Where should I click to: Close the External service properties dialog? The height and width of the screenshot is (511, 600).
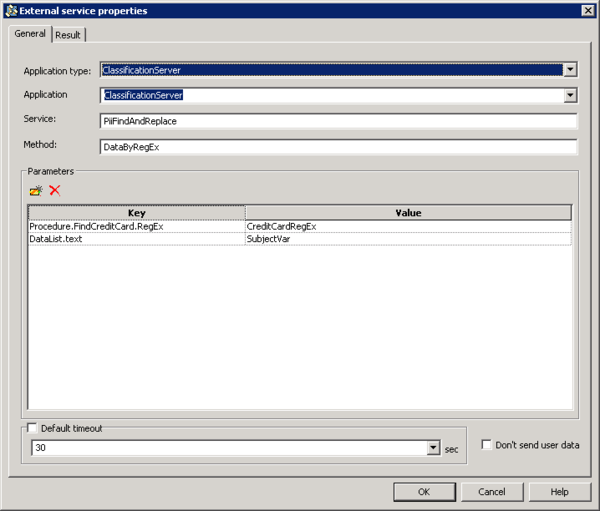tap(588, 10)
